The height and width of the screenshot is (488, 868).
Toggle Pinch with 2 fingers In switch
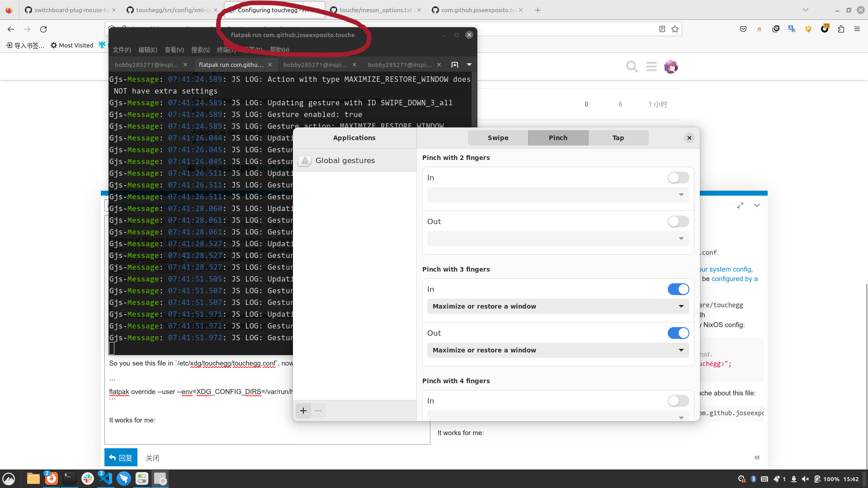tap(678, 178)
